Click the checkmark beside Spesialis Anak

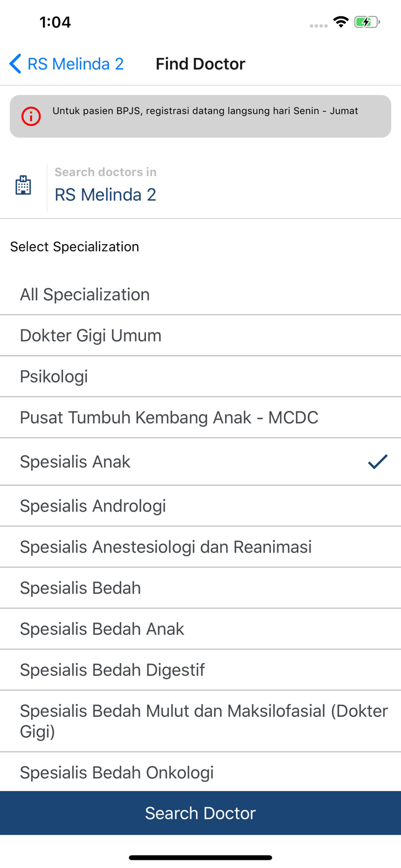(x=377, y=461)
